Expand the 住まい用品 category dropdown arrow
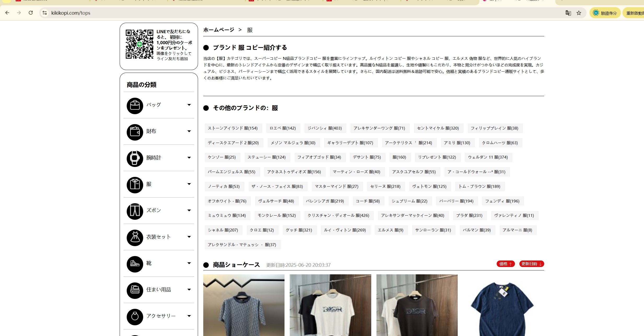Viewport: 644px width, 336px height. 189,290
